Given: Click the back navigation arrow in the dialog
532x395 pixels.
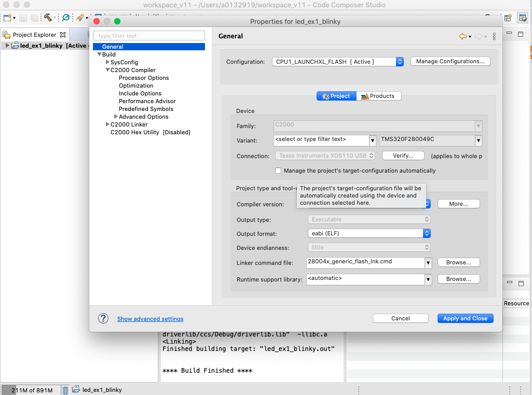Looking at the screenshot, I should [x=462, y=36].
